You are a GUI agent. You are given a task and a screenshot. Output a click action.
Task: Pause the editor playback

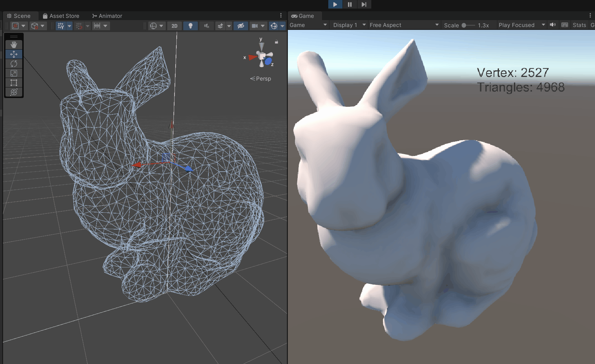pyautogui.click(x=349, y=4)
